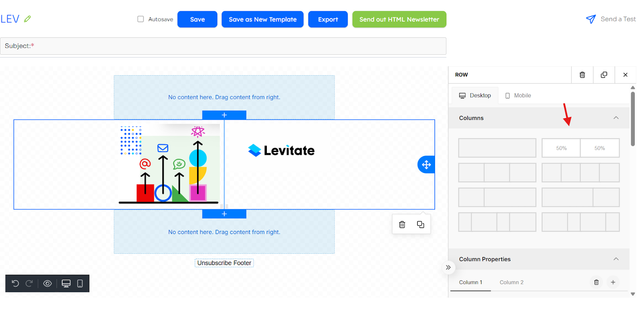Delete the selected row via the floating trash icon
Viewport: 644px width, 329px height.
(x=402, y=224)
